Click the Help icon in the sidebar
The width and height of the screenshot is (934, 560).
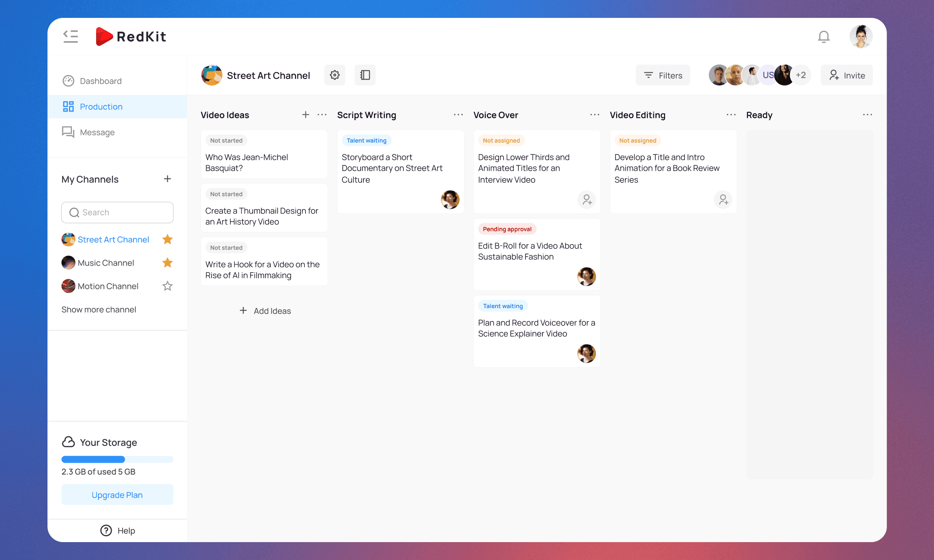point(106,530)
